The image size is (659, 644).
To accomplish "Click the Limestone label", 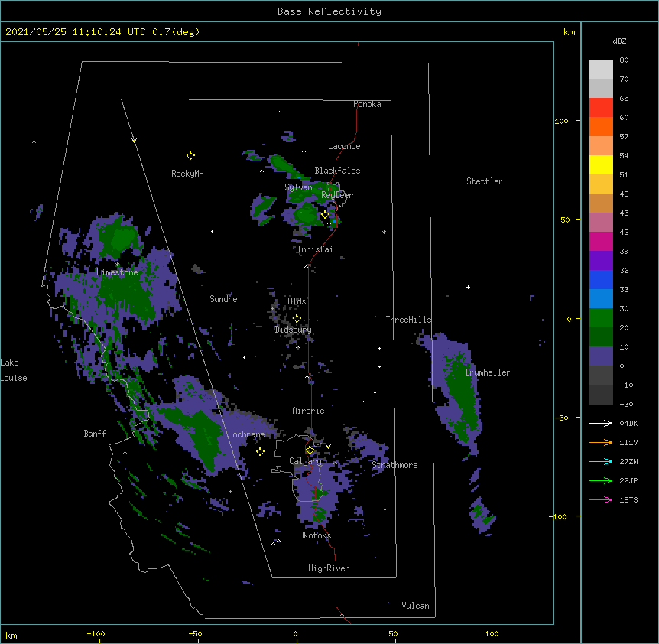I will [117, 272].
